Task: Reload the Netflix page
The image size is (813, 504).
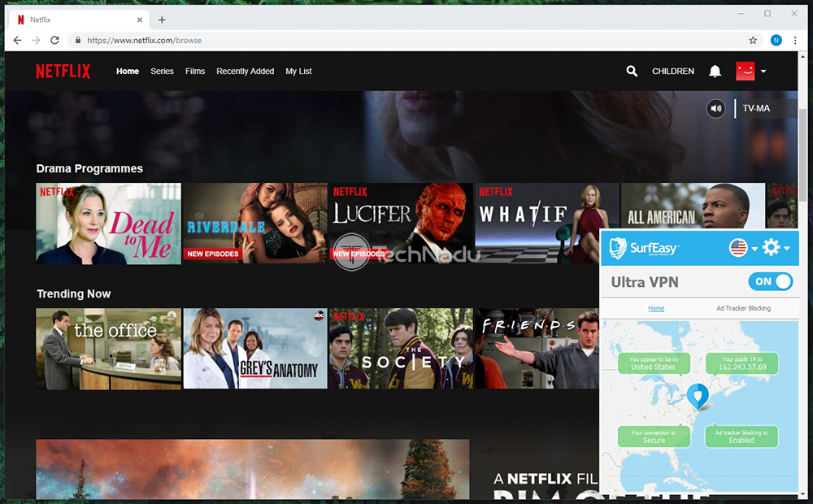Action: (x=54, y=41)
